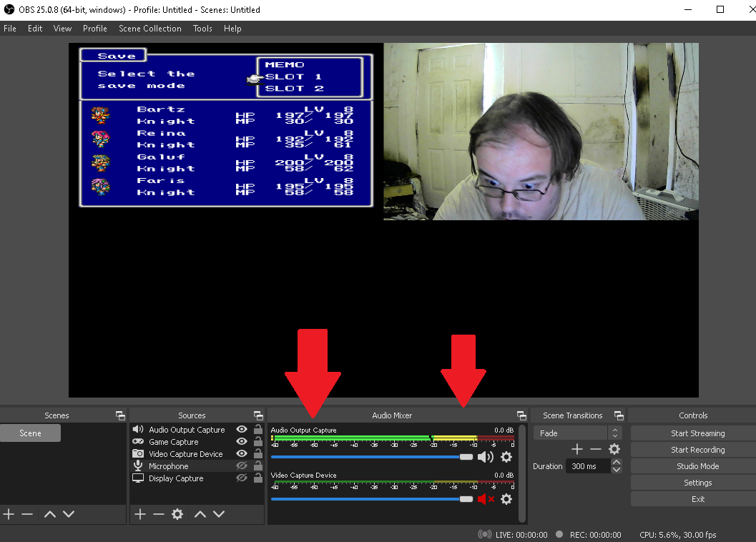Select Display Capture source row

pos(197,478)
